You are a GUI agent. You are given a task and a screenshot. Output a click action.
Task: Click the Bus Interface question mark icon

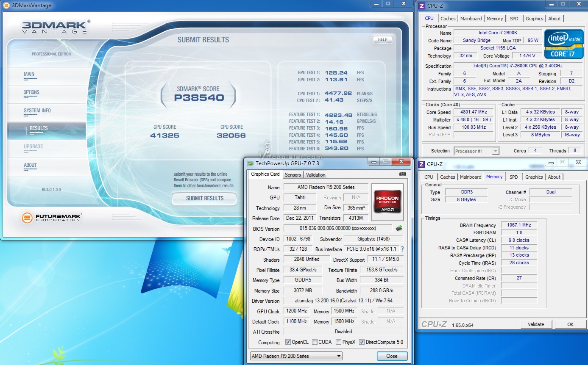tap(402, 249)
